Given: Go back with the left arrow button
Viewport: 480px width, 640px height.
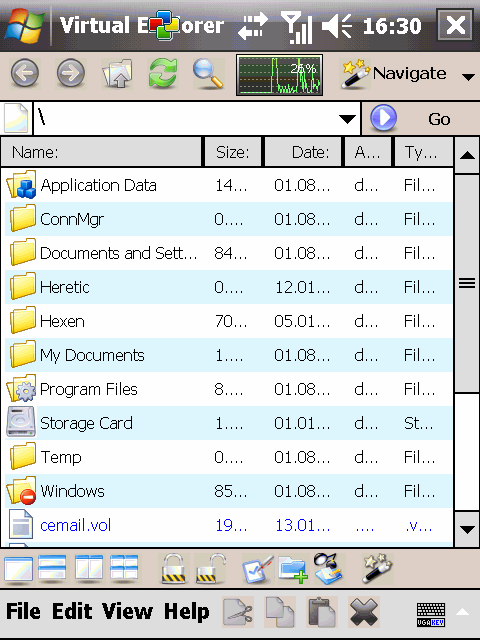Looking at the screenshot, I should [x=25, y=73].
